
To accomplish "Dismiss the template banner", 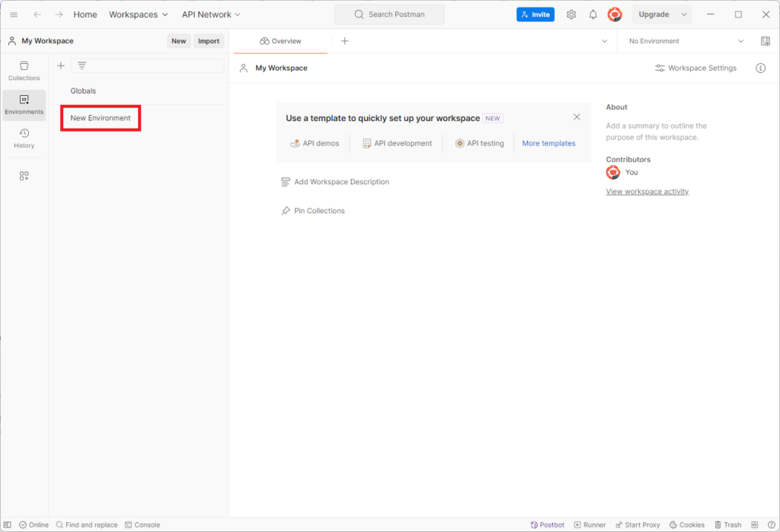I will pos(577,117).
